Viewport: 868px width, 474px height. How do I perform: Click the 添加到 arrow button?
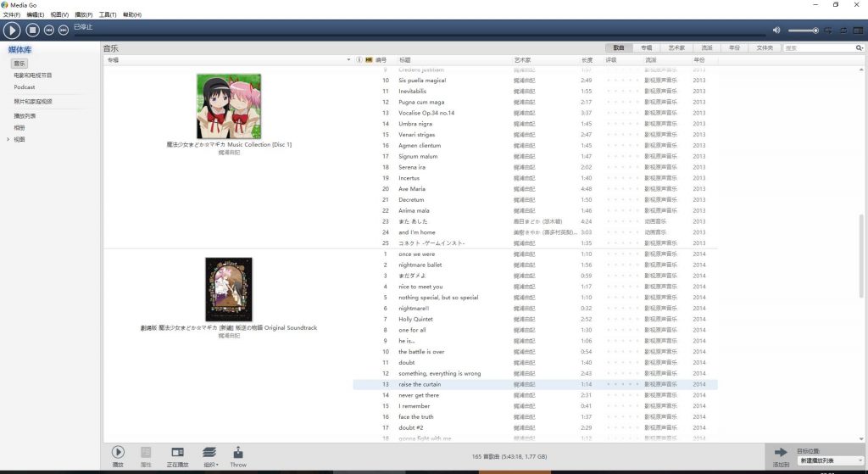781,456
